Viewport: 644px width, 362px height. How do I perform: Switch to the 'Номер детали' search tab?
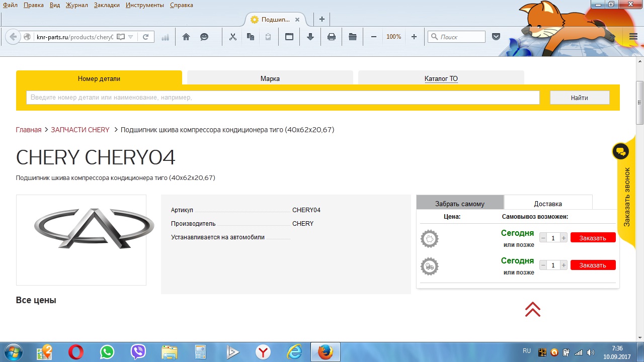(x=99, y=78)
